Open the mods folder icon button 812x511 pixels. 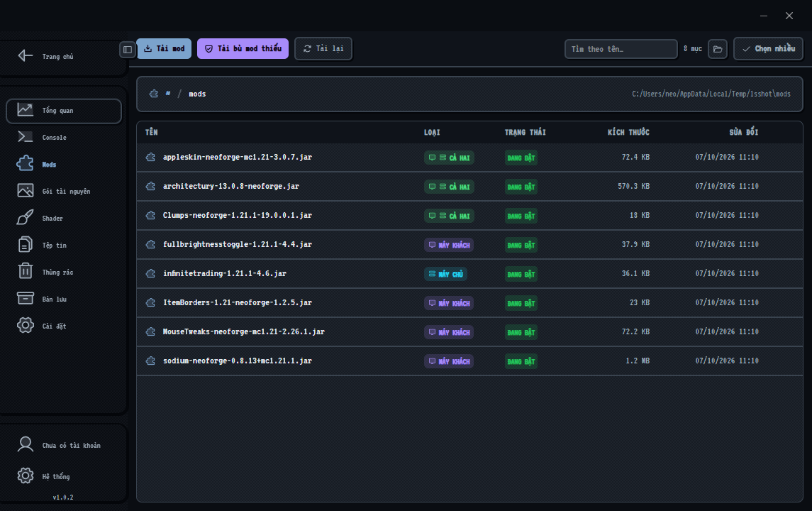pyautogui.click(x=718, y=49)
